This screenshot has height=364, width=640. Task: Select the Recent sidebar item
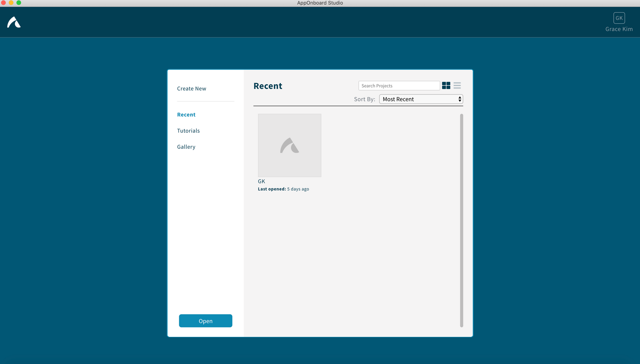click(186, 115)
